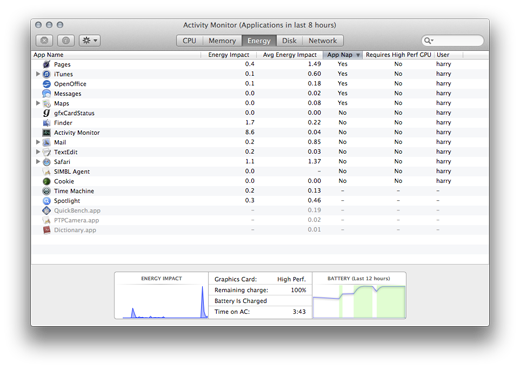Click the Mail app icon
This screenshot has height=369, width=520.
point(47,142)
